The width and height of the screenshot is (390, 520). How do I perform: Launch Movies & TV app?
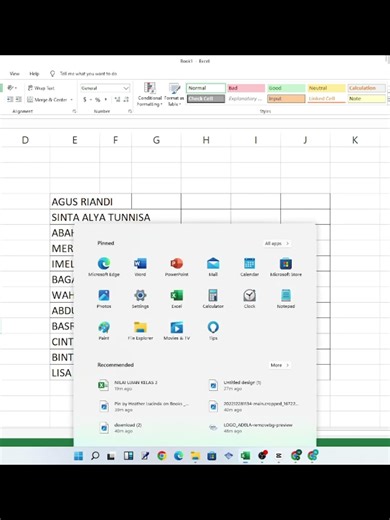(177, 330)
